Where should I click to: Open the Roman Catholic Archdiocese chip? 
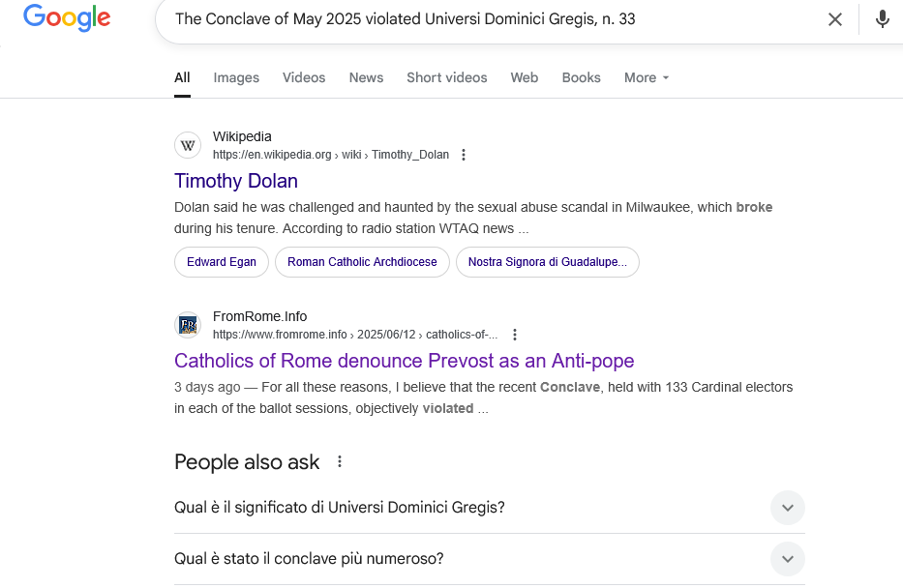(362, 262)
